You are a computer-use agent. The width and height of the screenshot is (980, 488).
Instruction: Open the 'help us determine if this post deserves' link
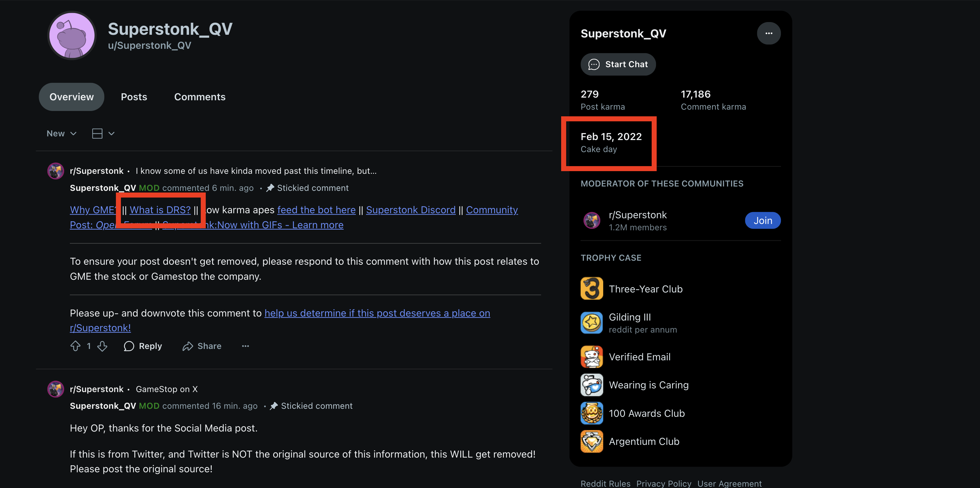[x=377, y=313]
